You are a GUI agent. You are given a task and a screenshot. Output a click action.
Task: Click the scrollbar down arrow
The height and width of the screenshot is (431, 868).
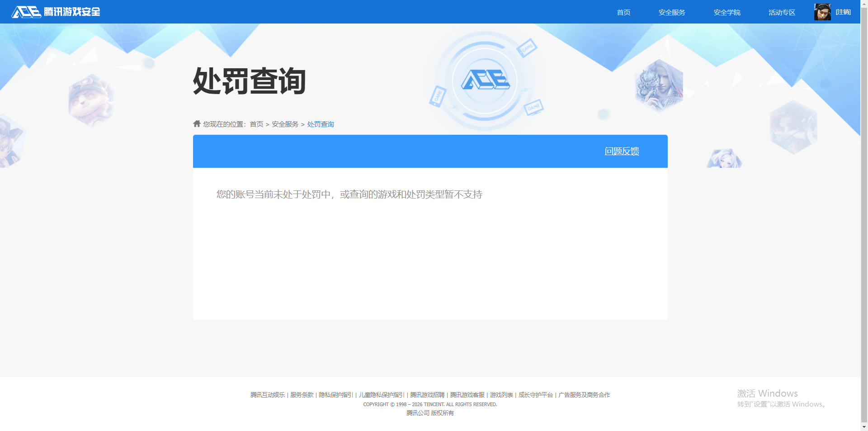point(864,426)
